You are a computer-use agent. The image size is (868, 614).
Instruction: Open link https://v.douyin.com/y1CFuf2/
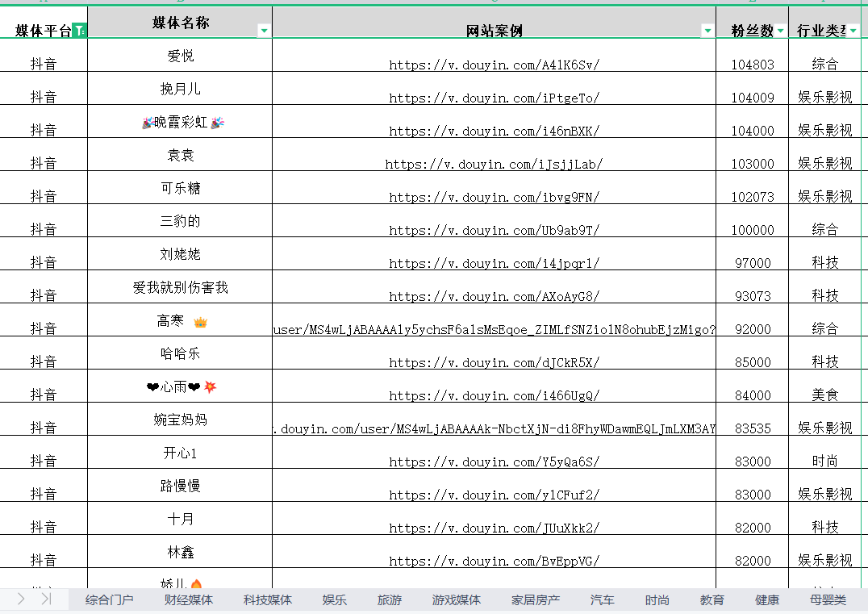[x=494, y=495]
